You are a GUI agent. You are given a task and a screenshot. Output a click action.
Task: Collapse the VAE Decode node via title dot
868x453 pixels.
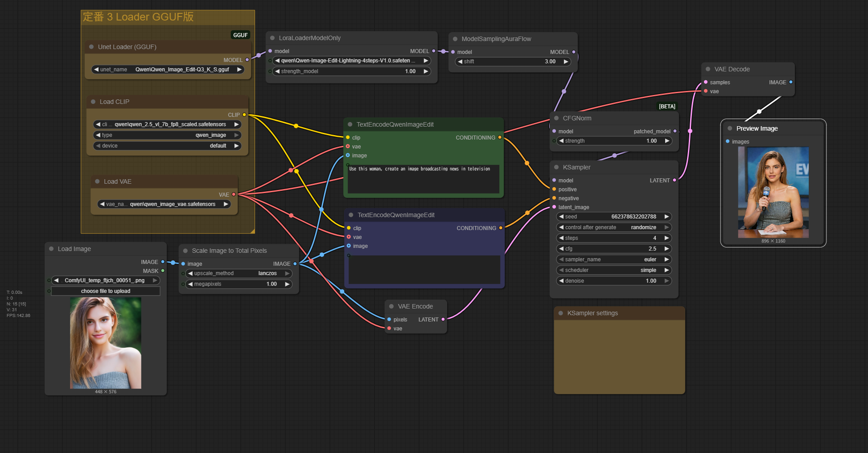708,69
